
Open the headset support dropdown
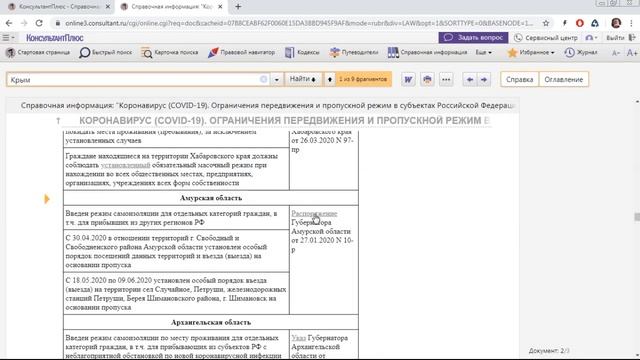click(591, 38)
